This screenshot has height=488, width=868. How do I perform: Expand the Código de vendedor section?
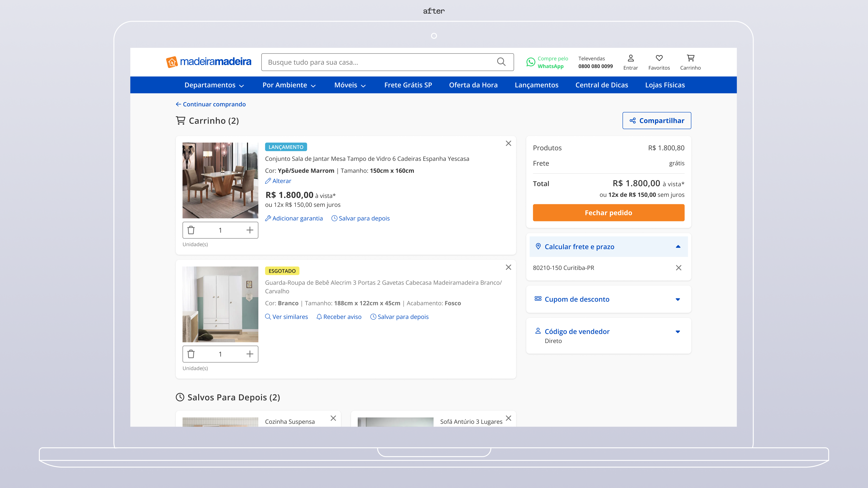(609, 335)
